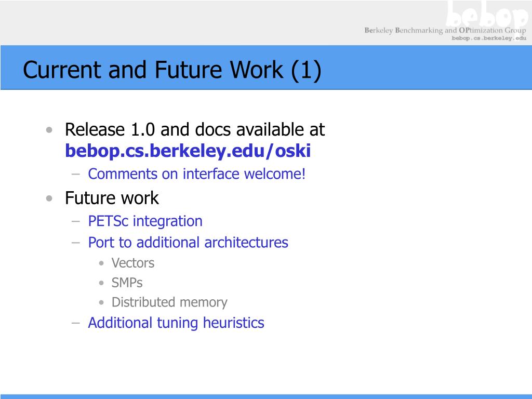Click 'PETSc integration' sub-item

[145, 221]
